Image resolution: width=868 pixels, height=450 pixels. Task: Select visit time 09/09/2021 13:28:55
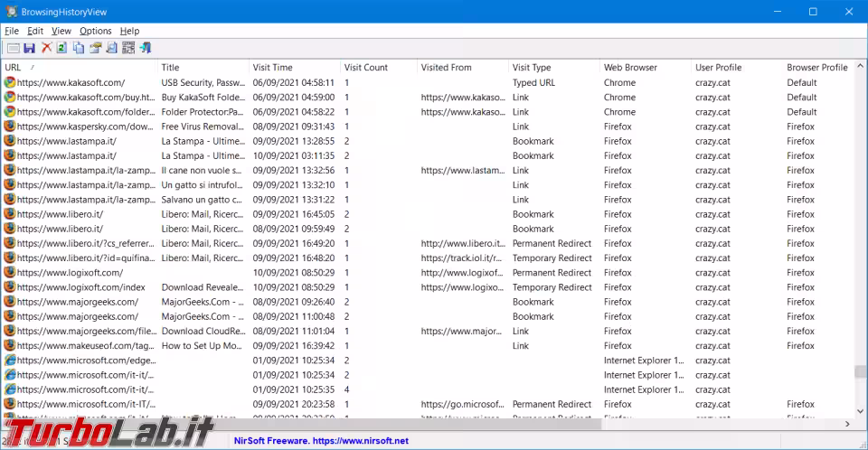pos(294,141)
